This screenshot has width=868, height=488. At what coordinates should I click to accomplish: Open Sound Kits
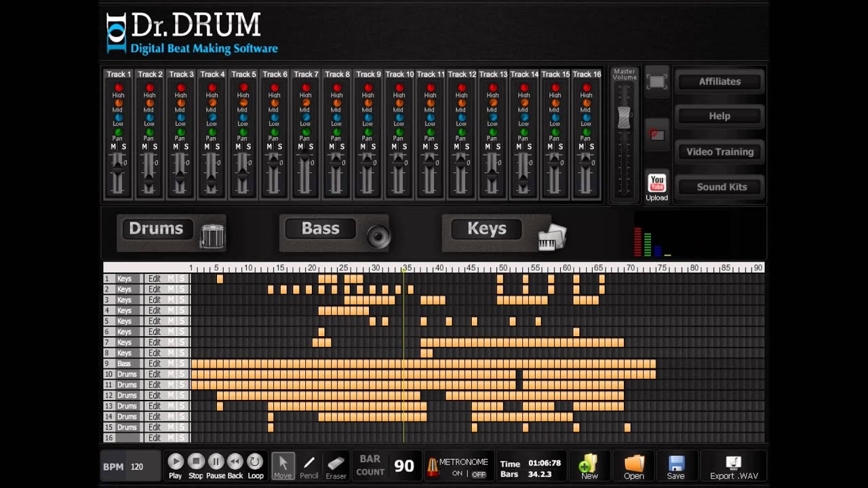[719, 187]
